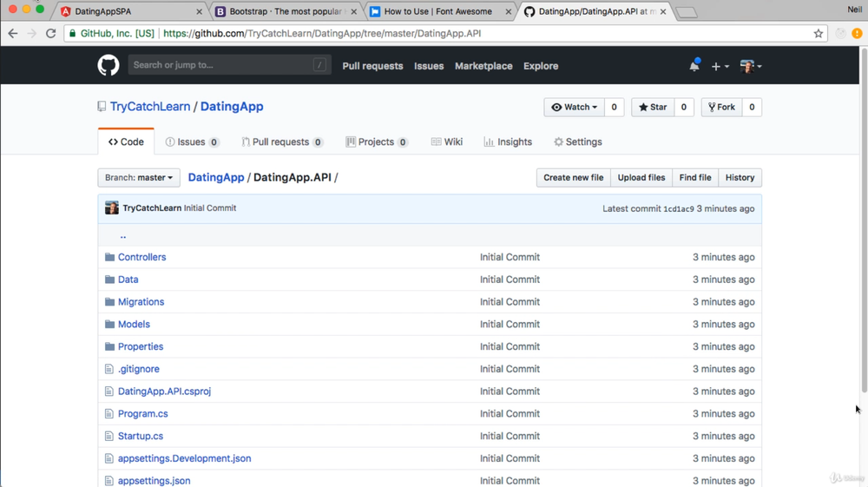Focus the Search or jump to field
The width and height of the screenshot is (868, 487).
click(x=230, y=65)
